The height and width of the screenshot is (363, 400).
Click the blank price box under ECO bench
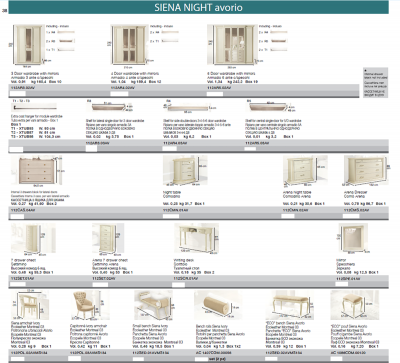click(x=272, y=359)
